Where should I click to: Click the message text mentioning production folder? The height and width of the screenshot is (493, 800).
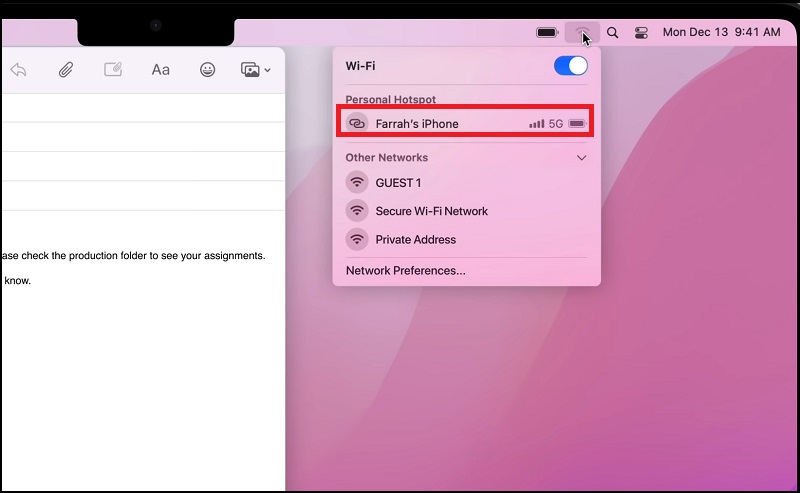pyautogui.click(x=134, y=255)
